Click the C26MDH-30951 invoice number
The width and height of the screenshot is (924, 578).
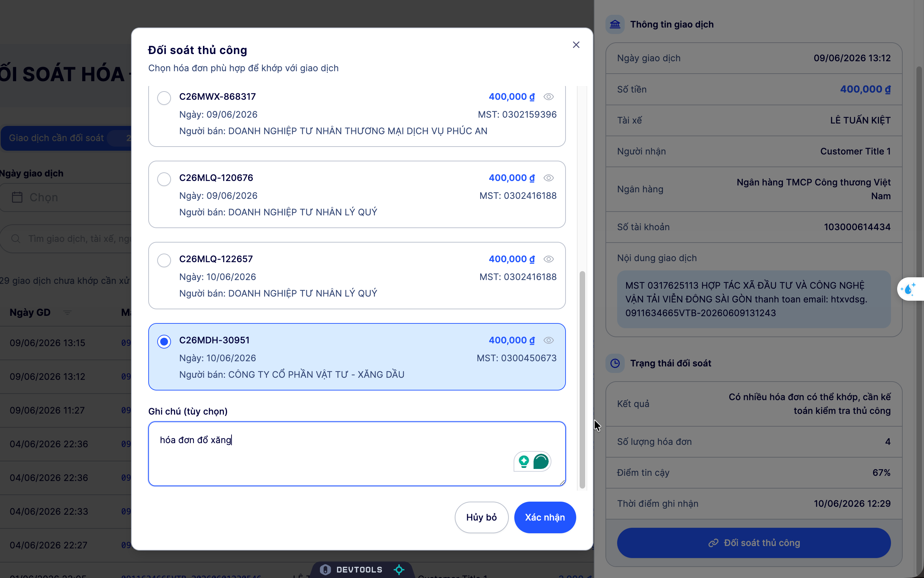tap(214, 340)
